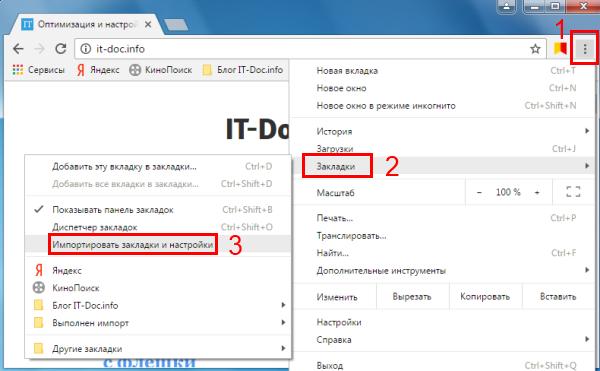Decrease zoom with the minus button
Viewport: 600px width, 371px height.
tap(479, 192)
